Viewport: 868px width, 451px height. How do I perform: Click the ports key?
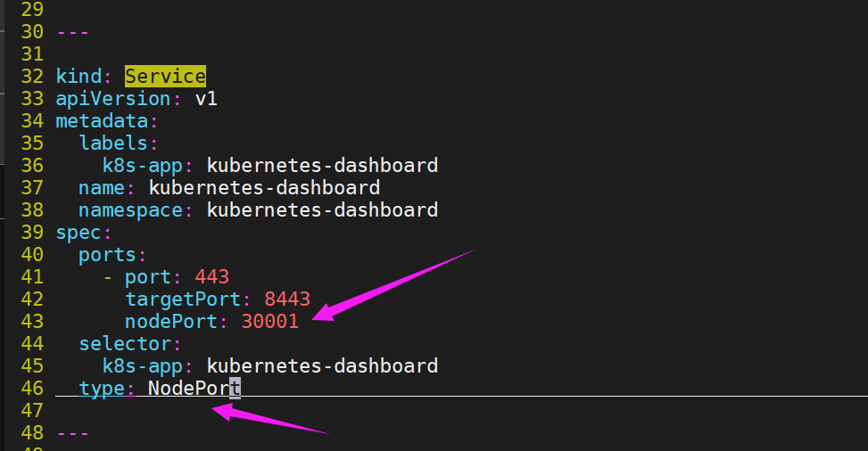[x=107, y=255]
